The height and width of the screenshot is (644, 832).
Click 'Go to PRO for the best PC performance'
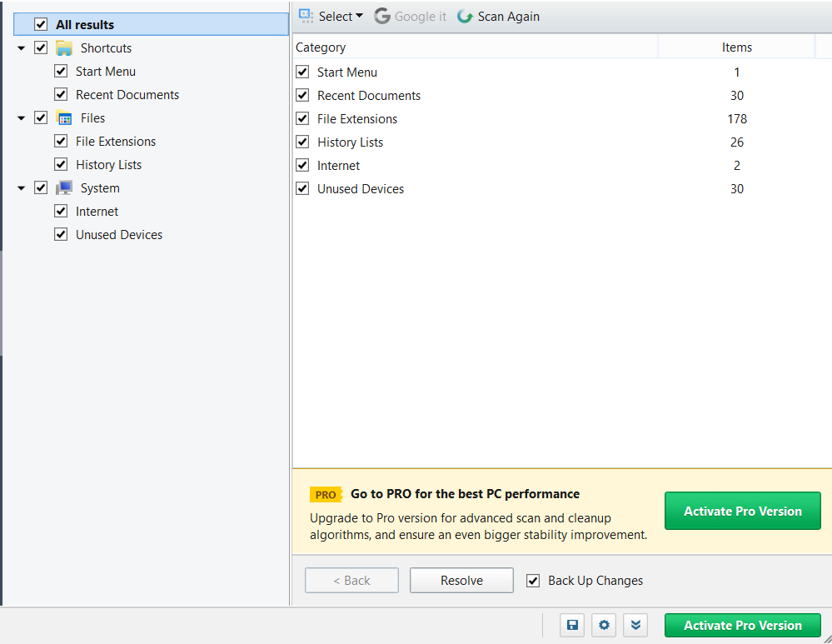(x=465, y=494)
